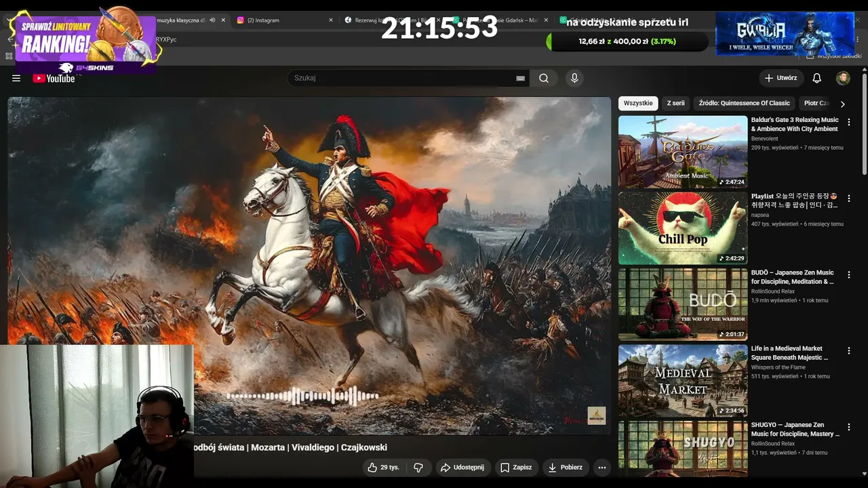This screenshot has width=868, height=488.
Task: Open options for BUDŌ Japanese Zen video
Action: click(x=848, y=274)
